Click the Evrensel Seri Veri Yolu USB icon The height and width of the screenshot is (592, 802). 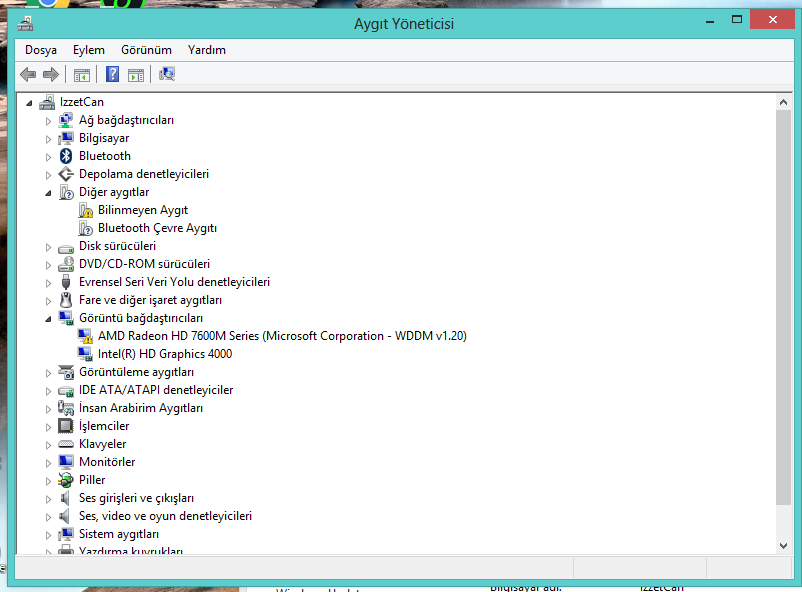66,282
